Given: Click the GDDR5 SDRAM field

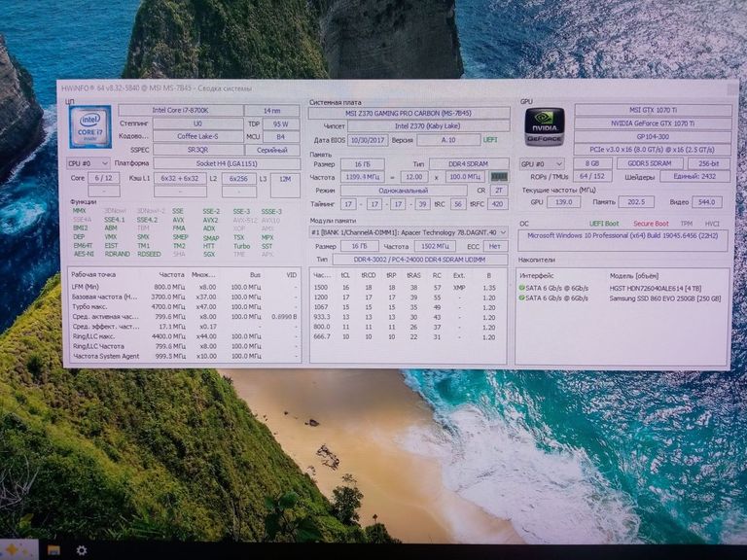Looking at the screenshot, I should (650, 163).
